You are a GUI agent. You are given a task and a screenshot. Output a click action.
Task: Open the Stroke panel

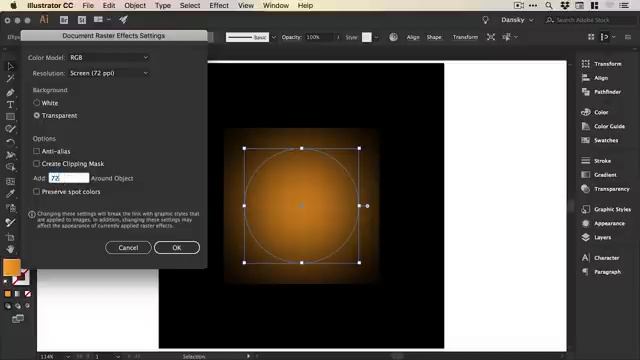(596, 160)
